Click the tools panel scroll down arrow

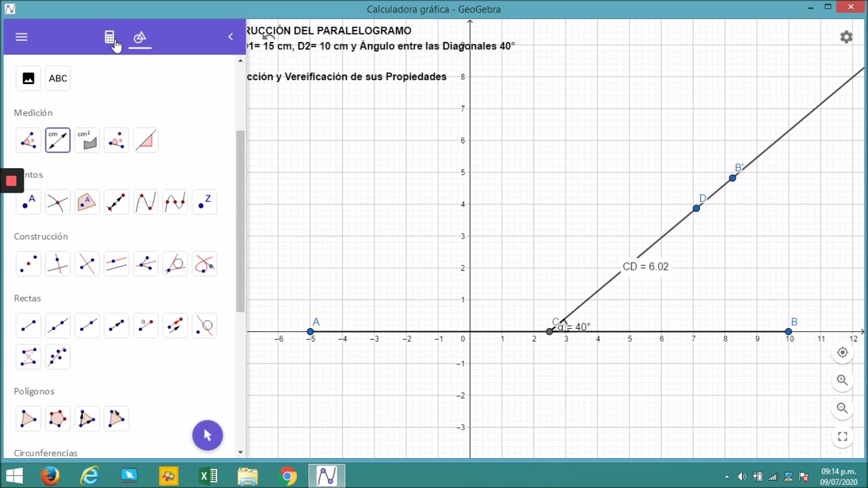(x=240, y=452)
